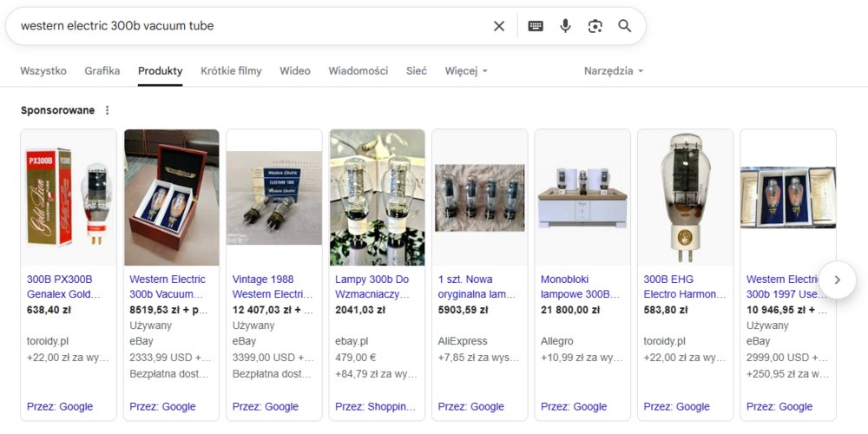Go to the Wiadomości tab
Screen dimensions: 868x434
click(358, 71)
